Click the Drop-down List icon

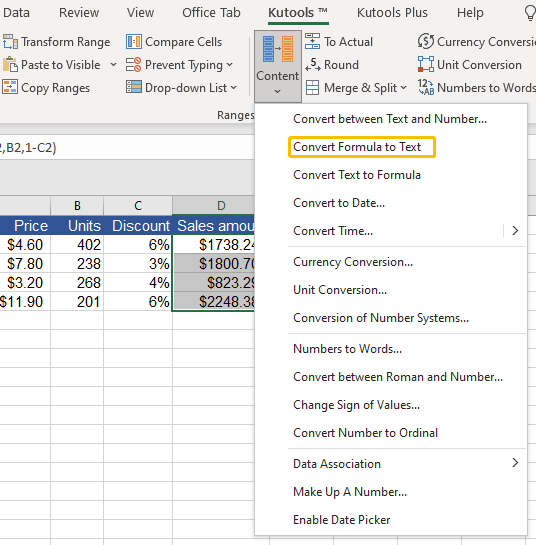134,88
